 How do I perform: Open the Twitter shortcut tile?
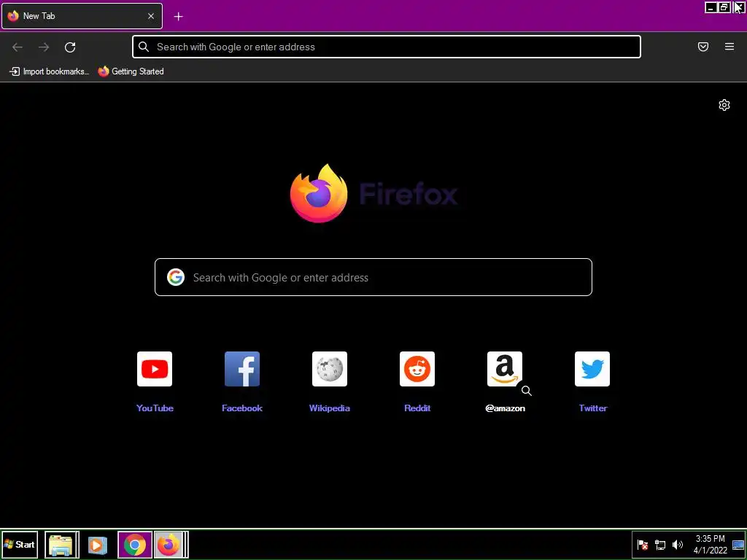[592, 369]
